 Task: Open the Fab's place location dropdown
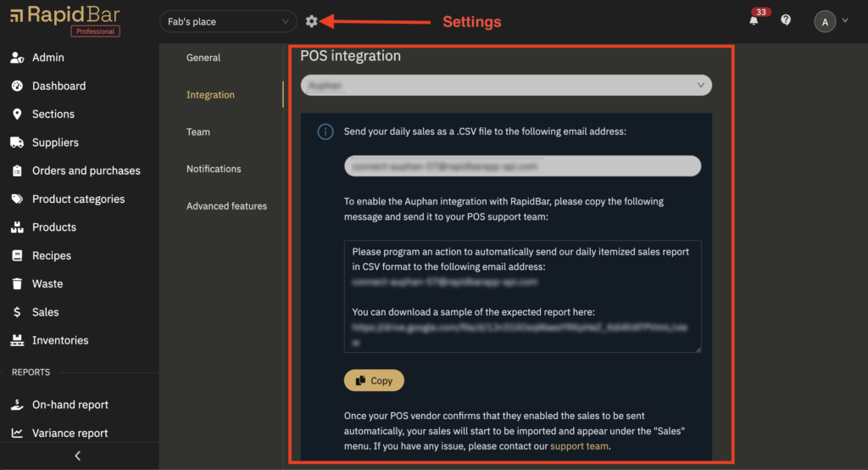click(x=228, y=21)
